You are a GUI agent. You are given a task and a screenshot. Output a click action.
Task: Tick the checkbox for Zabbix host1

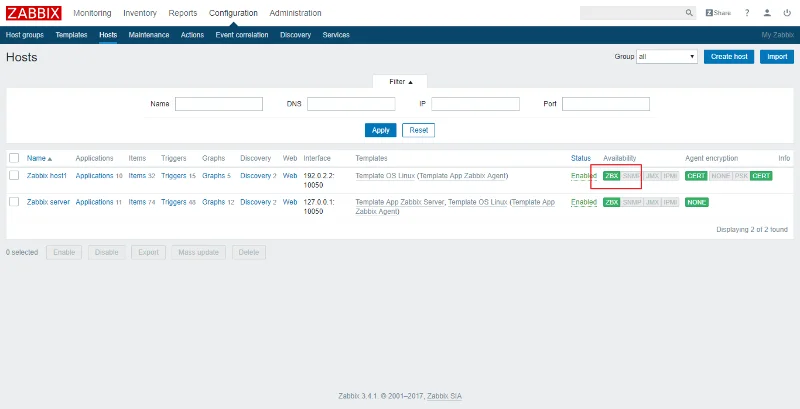14,175
